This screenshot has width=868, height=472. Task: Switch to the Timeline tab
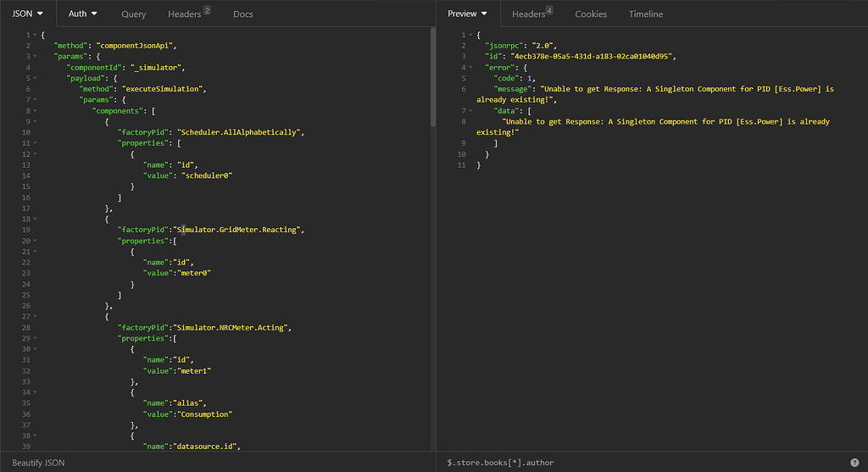[x=645, y=14]
